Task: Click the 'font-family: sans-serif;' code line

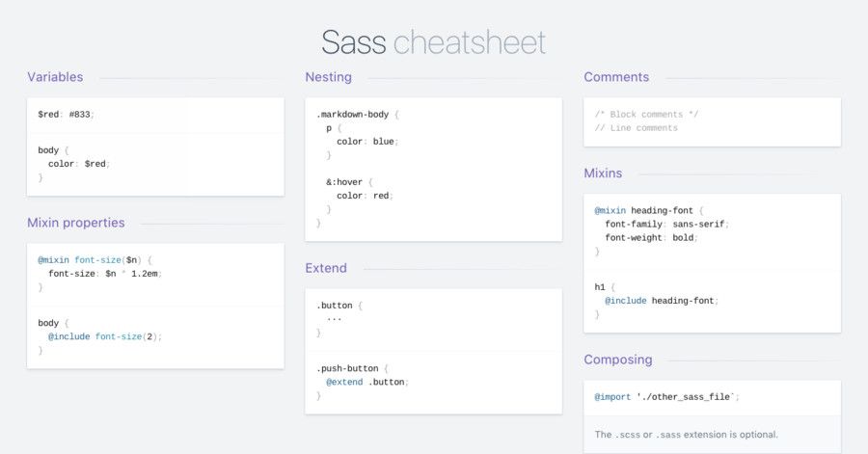Action: (667, 224)
